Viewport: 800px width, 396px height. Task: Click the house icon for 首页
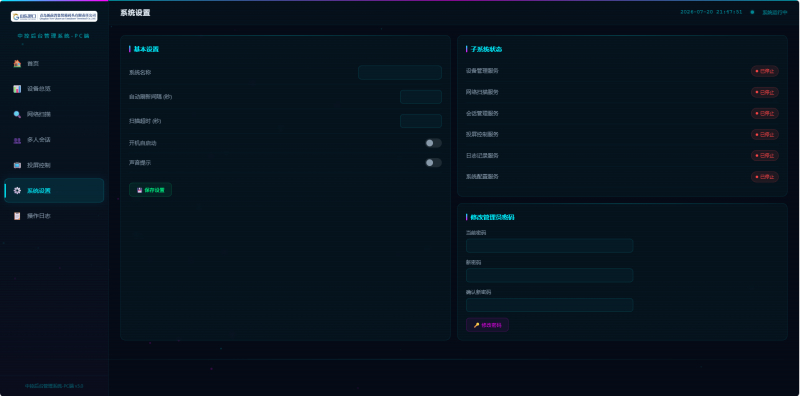click(x=17, y=63)
